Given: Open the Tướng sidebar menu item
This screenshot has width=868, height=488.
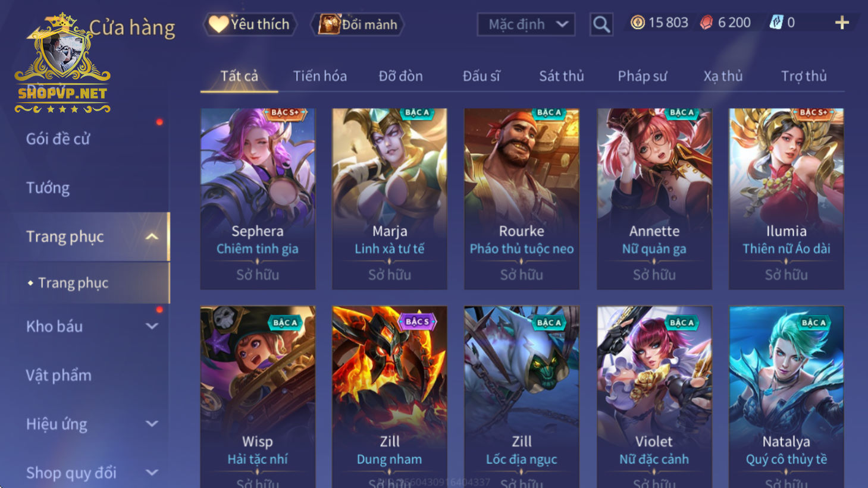Looking at the screenshot, I should [x=48, y=188].
